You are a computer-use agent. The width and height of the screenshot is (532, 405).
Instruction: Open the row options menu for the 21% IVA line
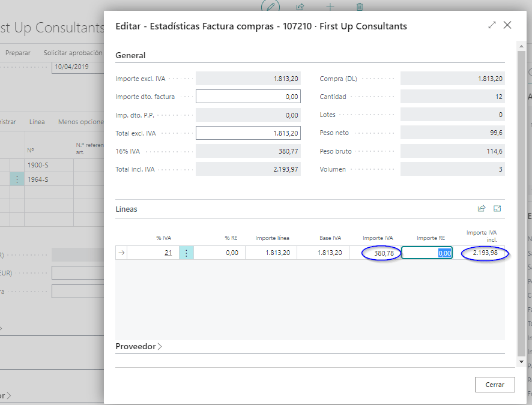(186, 253)
